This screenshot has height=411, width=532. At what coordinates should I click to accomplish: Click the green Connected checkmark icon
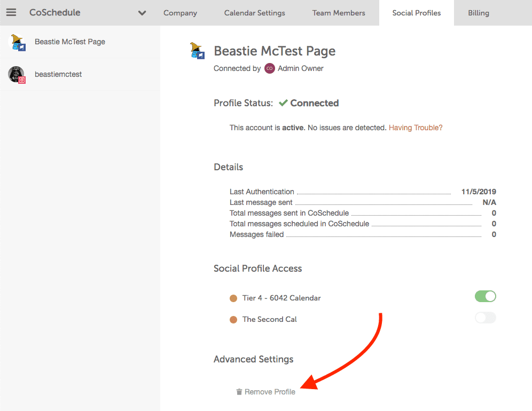click(283, 102)
